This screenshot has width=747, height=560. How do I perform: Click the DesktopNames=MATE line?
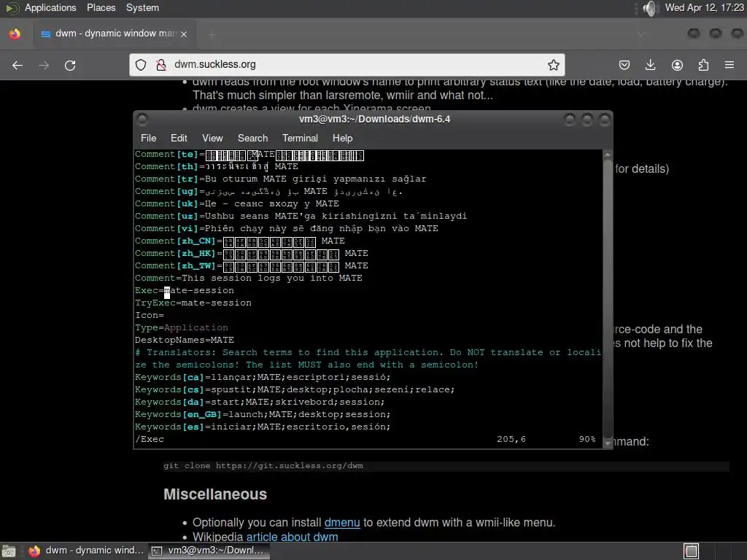pos(185,340)
